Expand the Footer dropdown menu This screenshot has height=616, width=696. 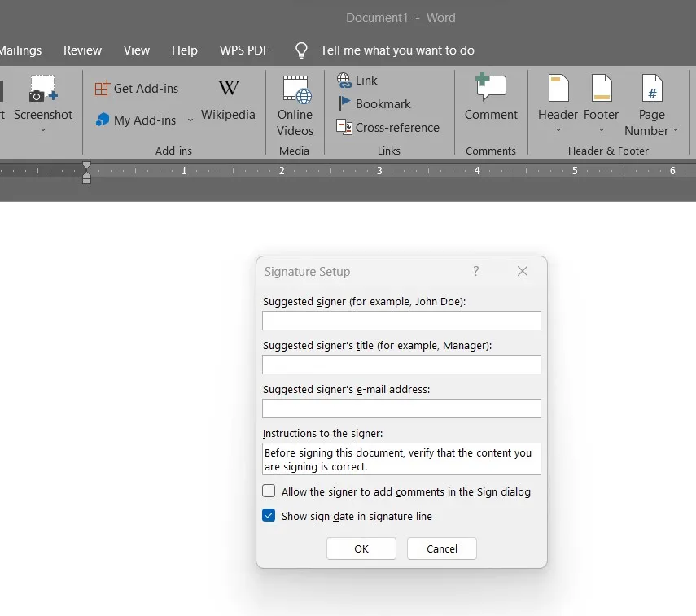(601, 129)
